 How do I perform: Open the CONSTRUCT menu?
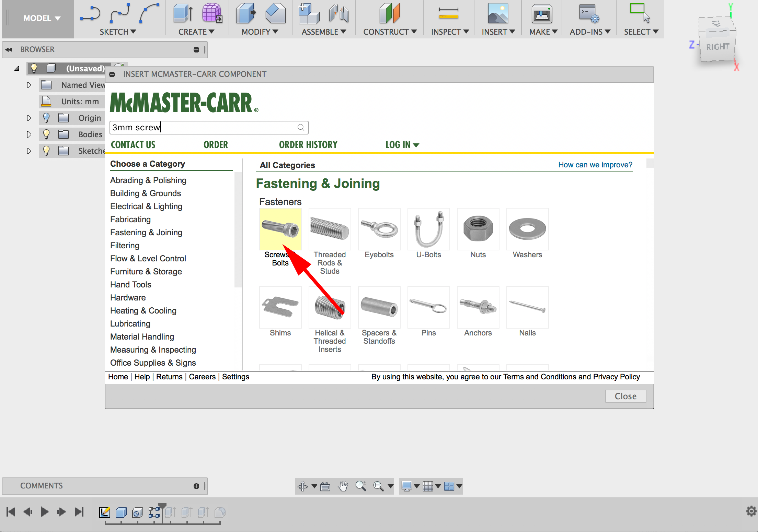click(390, 32)
